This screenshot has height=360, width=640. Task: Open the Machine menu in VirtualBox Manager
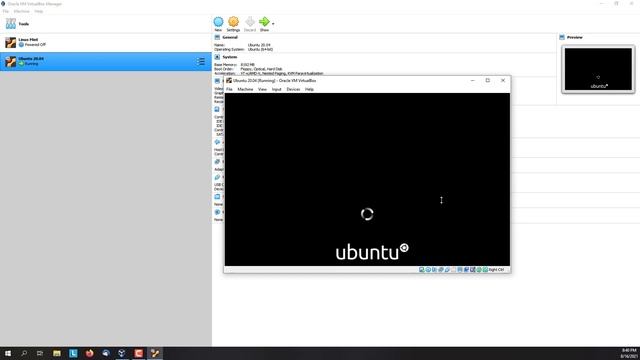tap(22, 11)
